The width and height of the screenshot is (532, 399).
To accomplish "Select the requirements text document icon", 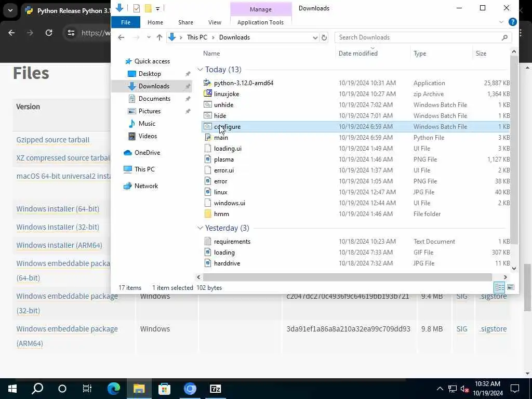I will click(x=207, y=241).
